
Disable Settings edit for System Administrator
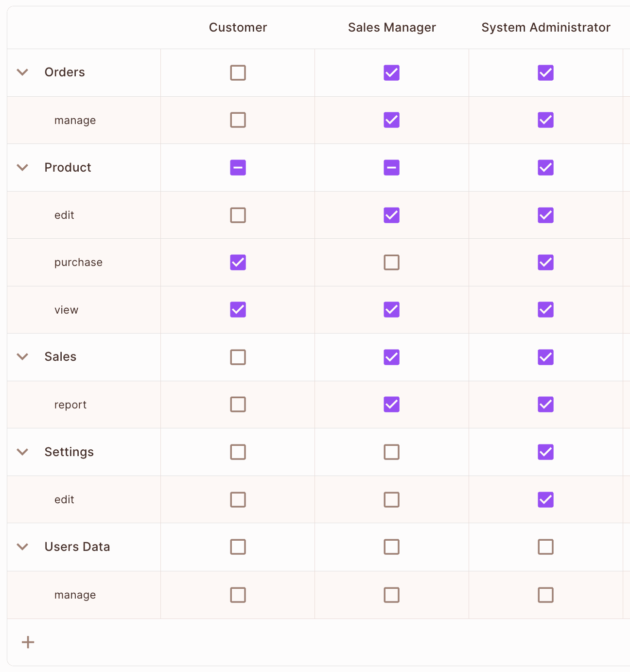pyautogui.click(x=545, y=500)
